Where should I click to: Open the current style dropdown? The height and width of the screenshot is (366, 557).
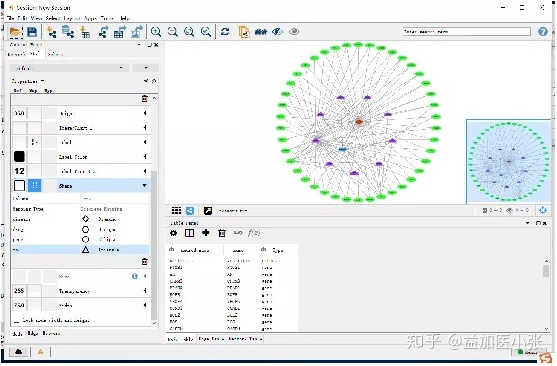(x=69, y=68)
